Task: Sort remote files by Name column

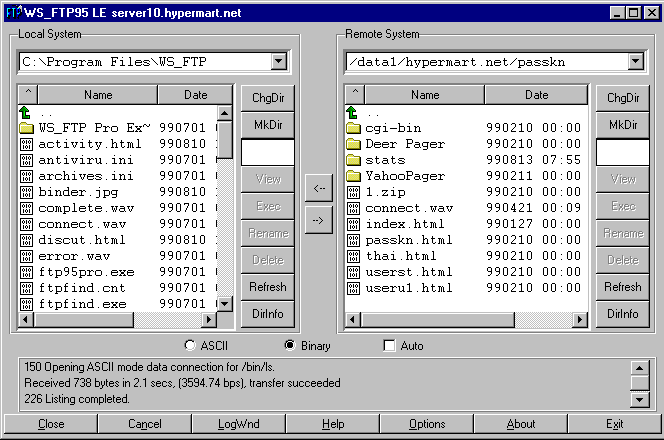Action: coord(425,94)
